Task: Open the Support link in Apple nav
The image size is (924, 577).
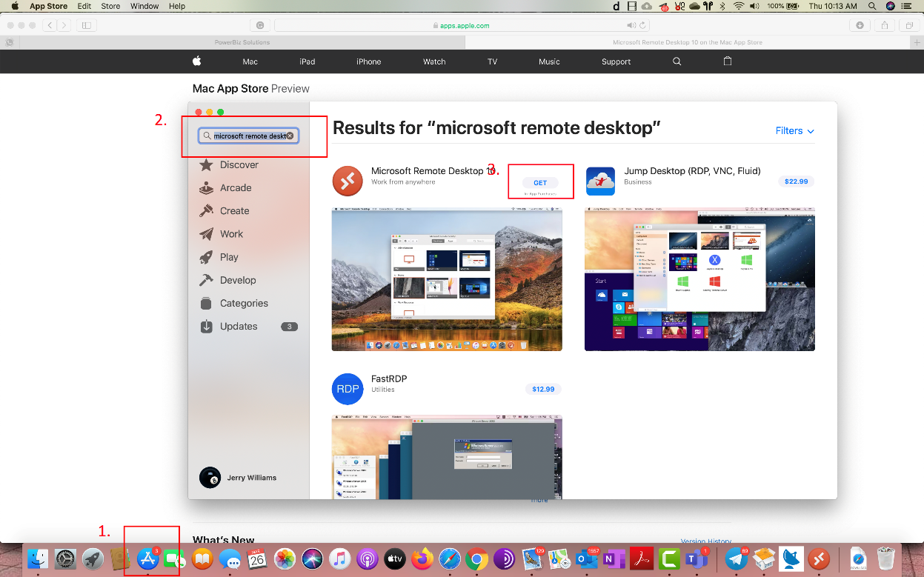Action: tap(616, 61)
